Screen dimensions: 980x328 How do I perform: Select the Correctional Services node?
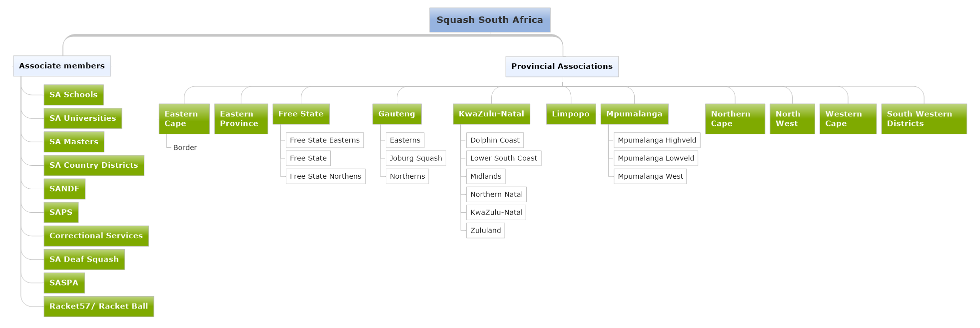point(96,236)
